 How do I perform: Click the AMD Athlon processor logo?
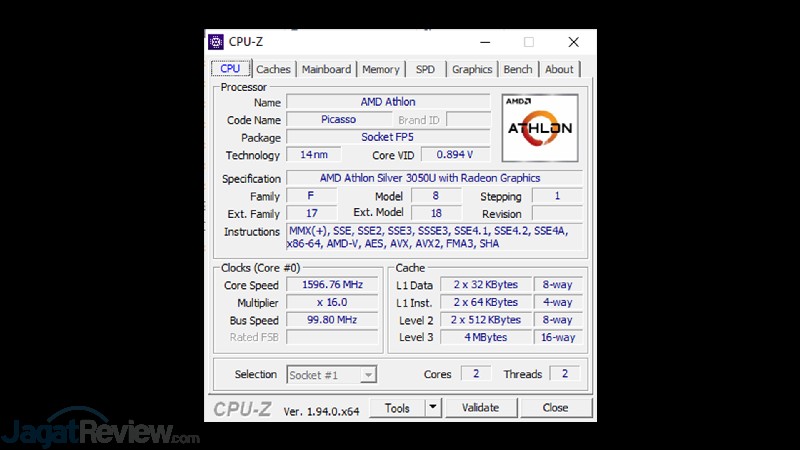(x=540, y=127)
